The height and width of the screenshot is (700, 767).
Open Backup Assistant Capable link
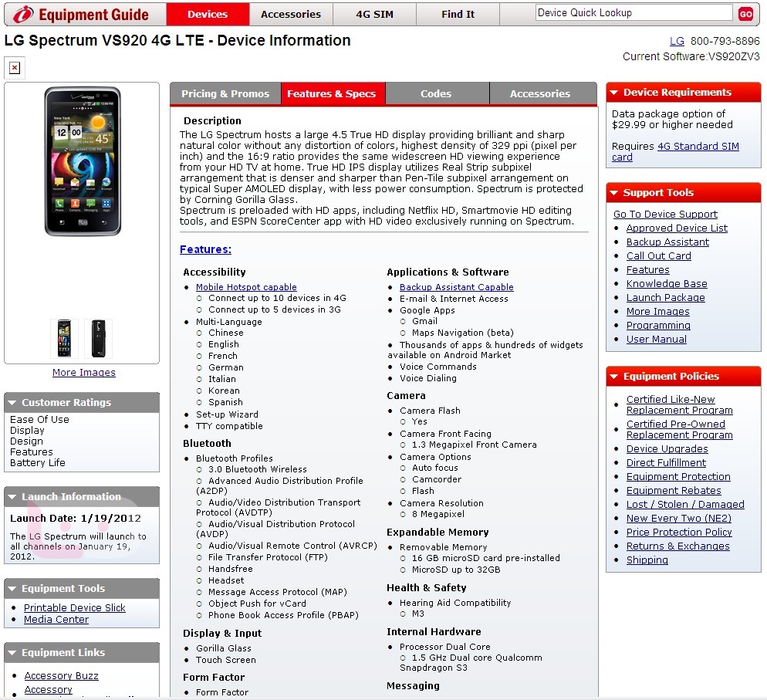coord(456,287)
